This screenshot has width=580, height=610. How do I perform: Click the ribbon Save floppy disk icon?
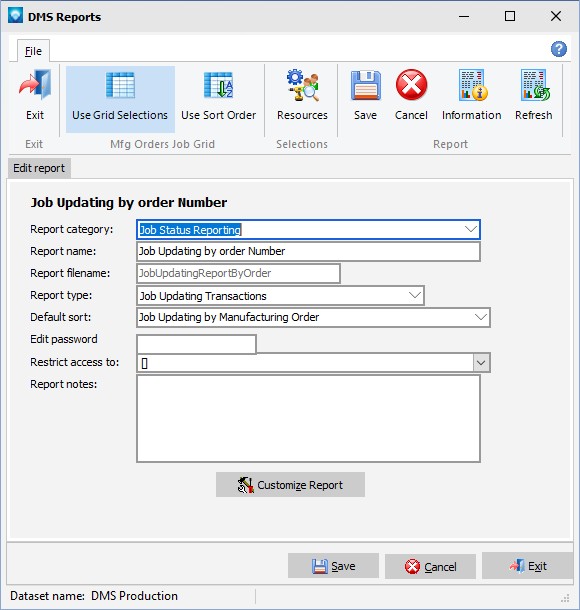pos(365,85)
